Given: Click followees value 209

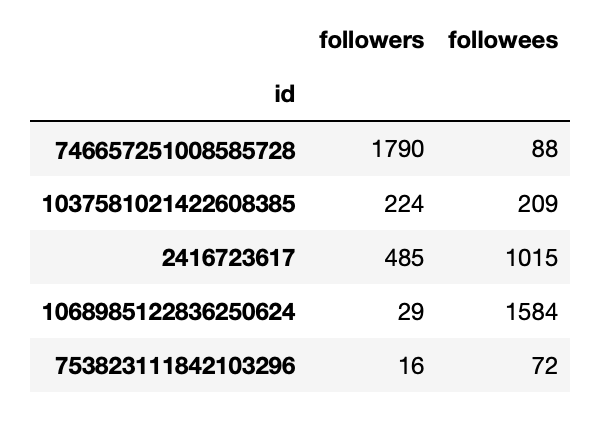Looking at the screenshot, I should click(538, 204).
